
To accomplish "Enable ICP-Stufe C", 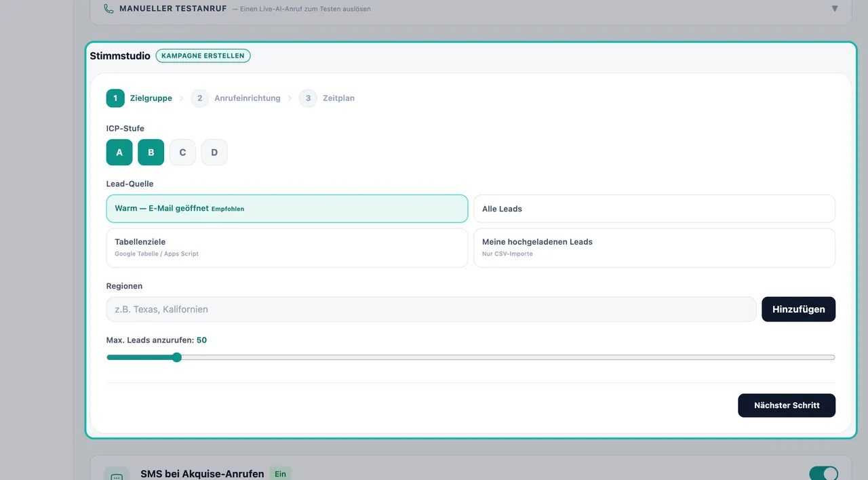I will point(182,153).
